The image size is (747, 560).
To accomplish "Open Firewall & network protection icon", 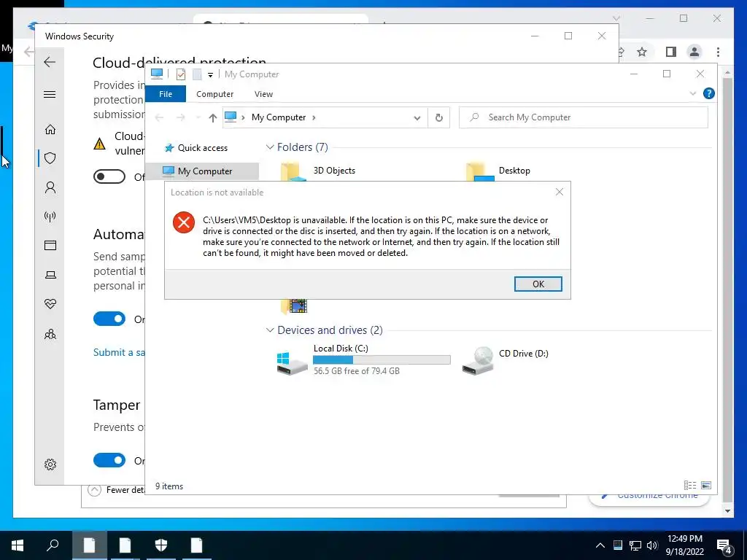I will [50, 217].
